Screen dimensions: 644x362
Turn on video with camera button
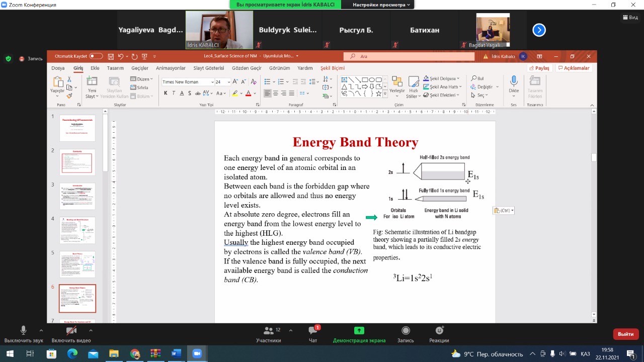pyautogui.click(x=71, y=330)
